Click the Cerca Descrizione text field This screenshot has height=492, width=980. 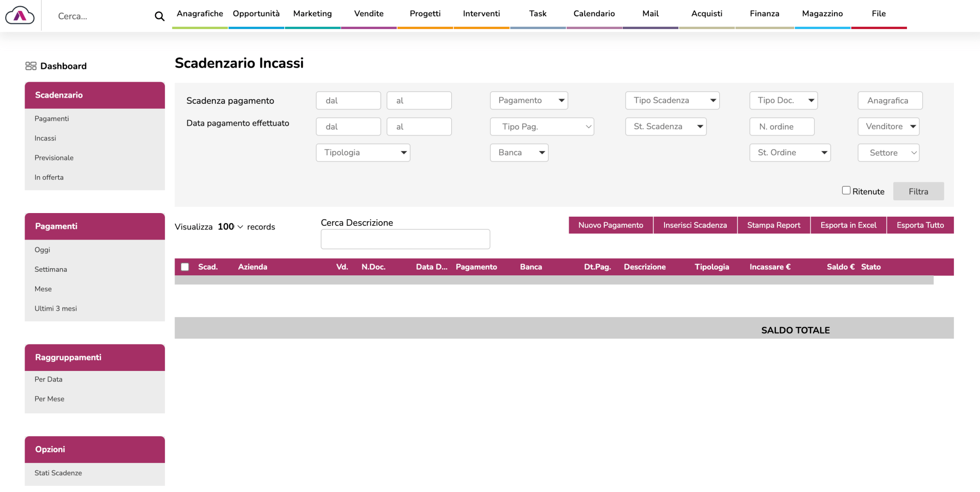pos(405,239)
